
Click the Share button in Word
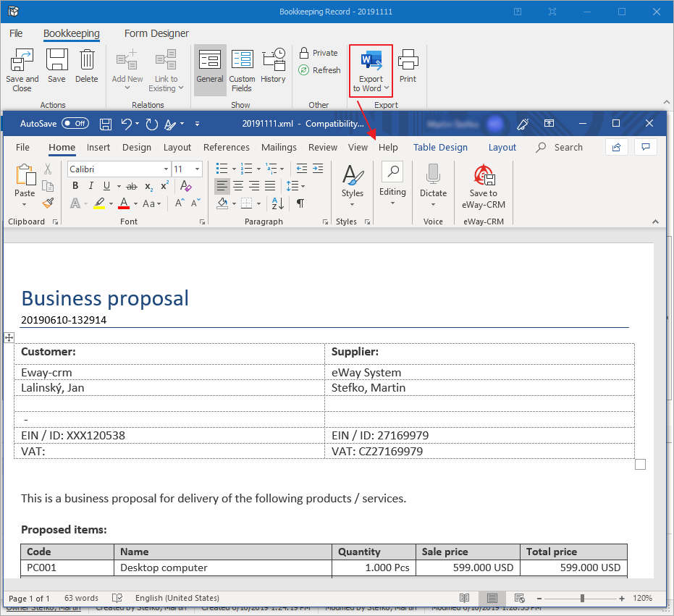[616, 147]
